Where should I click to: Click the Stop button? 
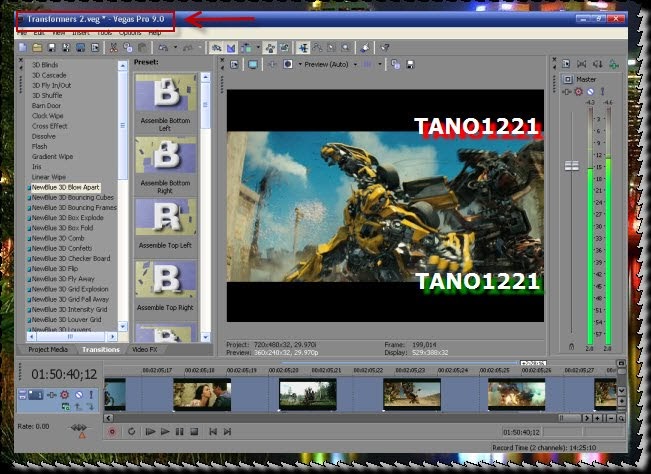coord(194,432)
